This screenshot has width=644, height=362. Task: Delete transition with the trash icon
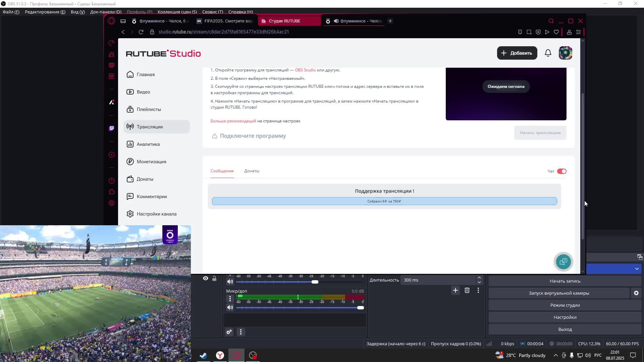467,290
